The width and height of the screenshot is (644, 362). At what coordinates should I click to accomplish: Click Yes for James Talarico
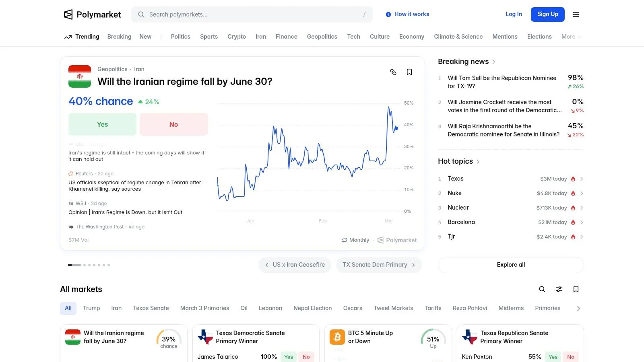[289, 357]
